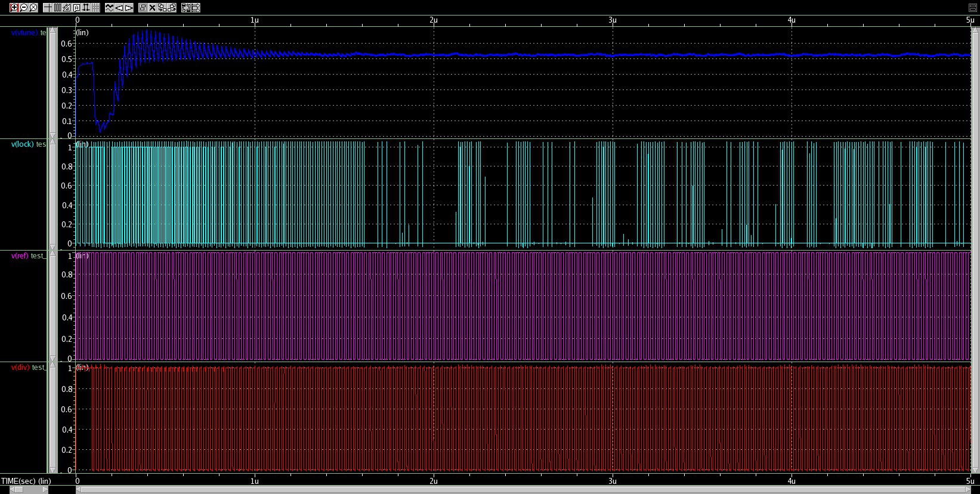
Task: Click the zoom in magnifier icon
Action: (14, 8)
